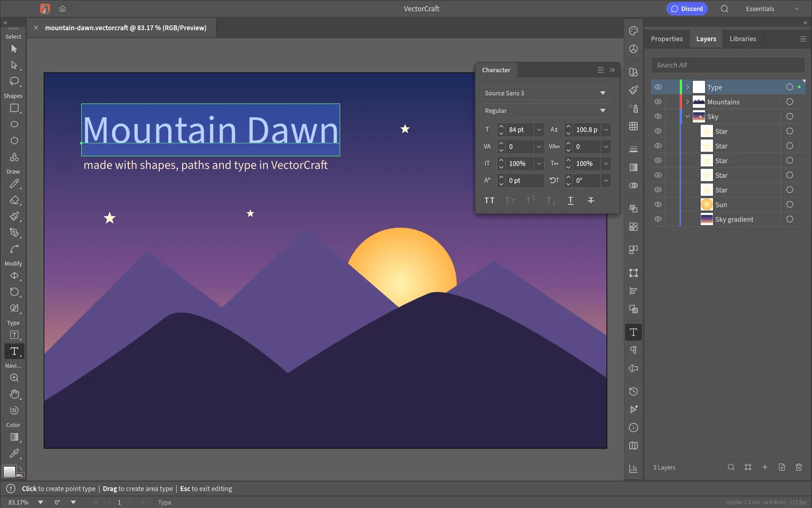The image size is (812, 508).
Task: Toggle visibility of Sky gradient sublayer
Action: point(658,219)
